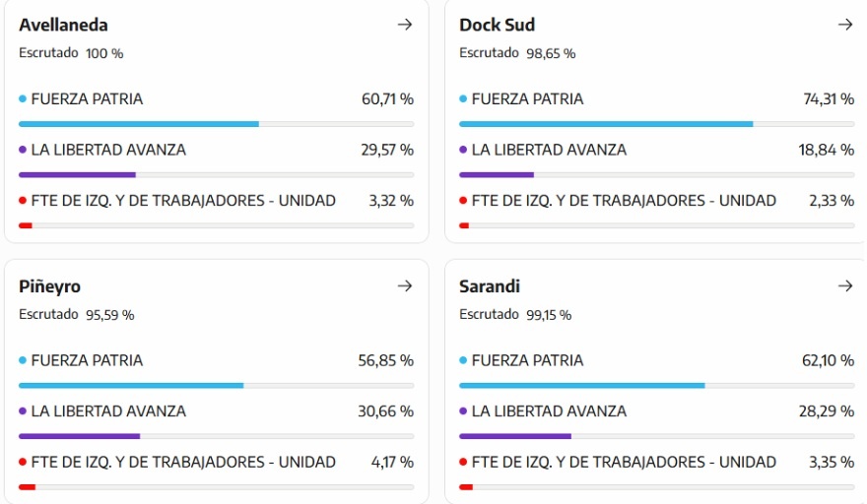Open Dock Sud details via arrow icon
This screenshot has width=867, height=504.
[844, 25]
